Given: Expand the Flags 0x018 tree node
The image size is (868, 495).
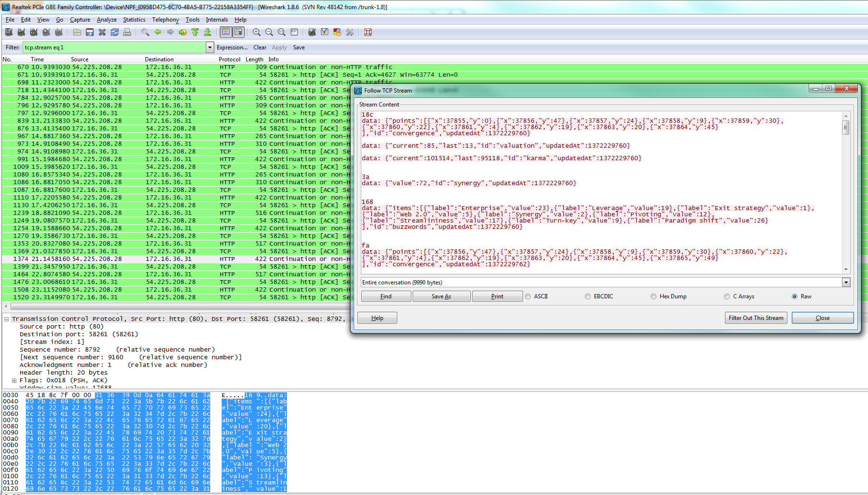Looking at the screenshot, I should [x=14, y=380].
